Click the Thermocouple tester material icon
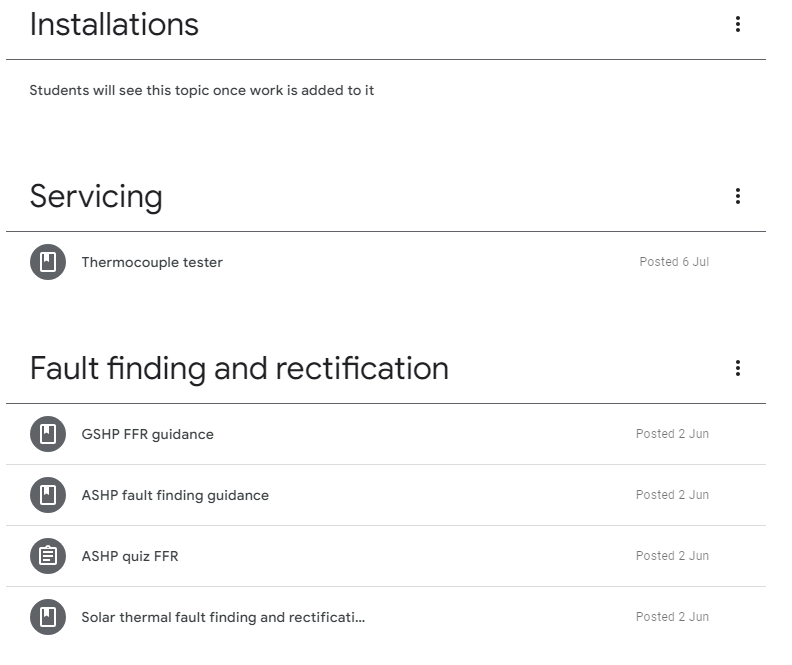 pyautogui.click(x=48, y=262)
